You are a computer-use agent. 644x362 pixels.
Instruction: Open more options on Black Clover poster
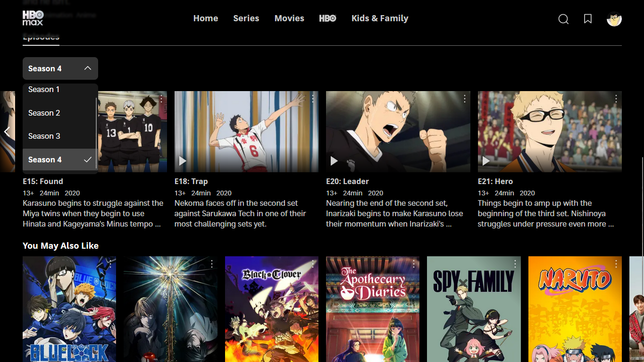(x=313, y=264)
